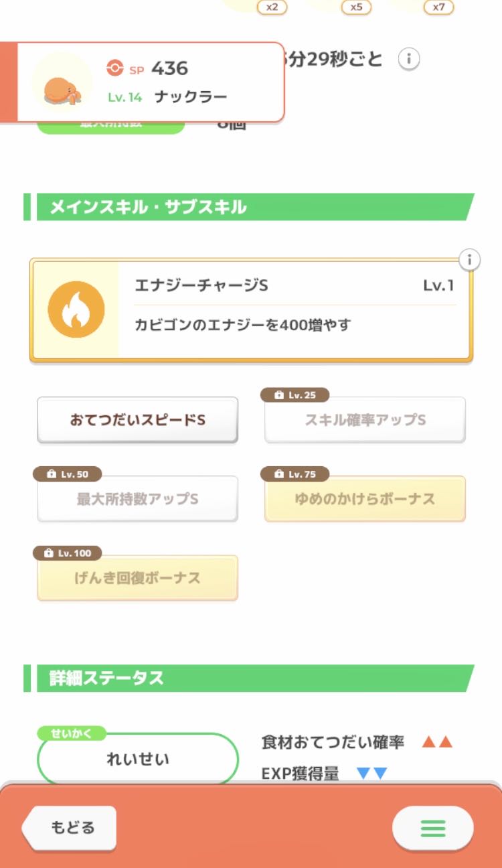This screenshot has width=502, height=868.
Task: Tap the SP Poké Ball icon
Action: pos(115,68)
